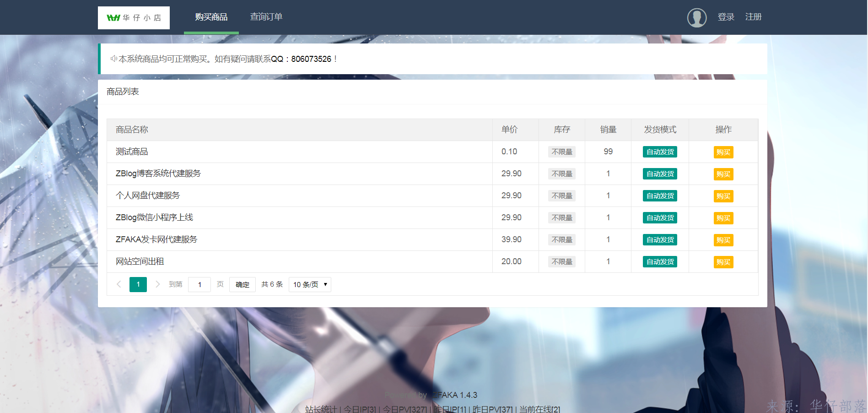Click the 发货模式 column header
The width and height of the screenshot is (868, 413).
[x=660, y=130]
